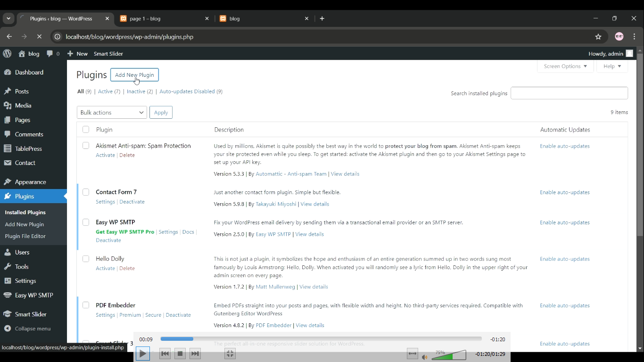
Task: Toggle extended settings in player
Action: [413, 354]
